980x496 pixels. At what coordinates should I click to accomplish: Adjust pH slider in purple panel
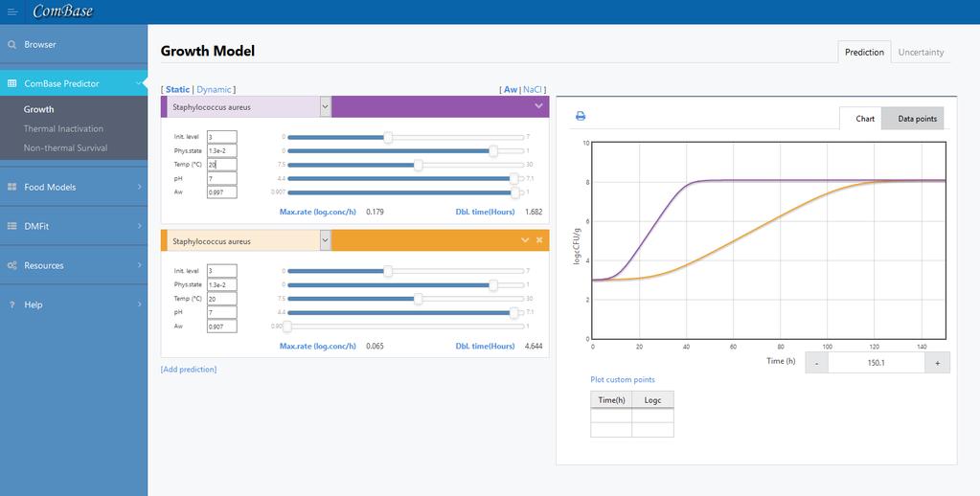pos(513,179)
